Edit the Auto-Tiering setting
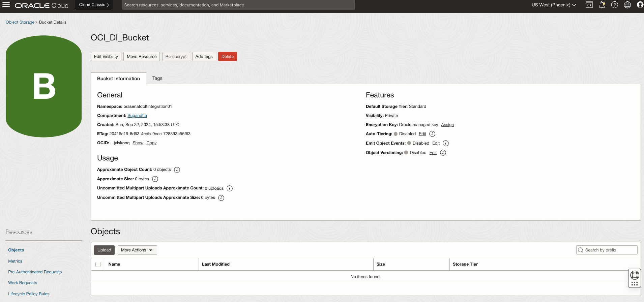Image resolution: width=644 pixels, height=302 pixels. click(x=422, y=134)
